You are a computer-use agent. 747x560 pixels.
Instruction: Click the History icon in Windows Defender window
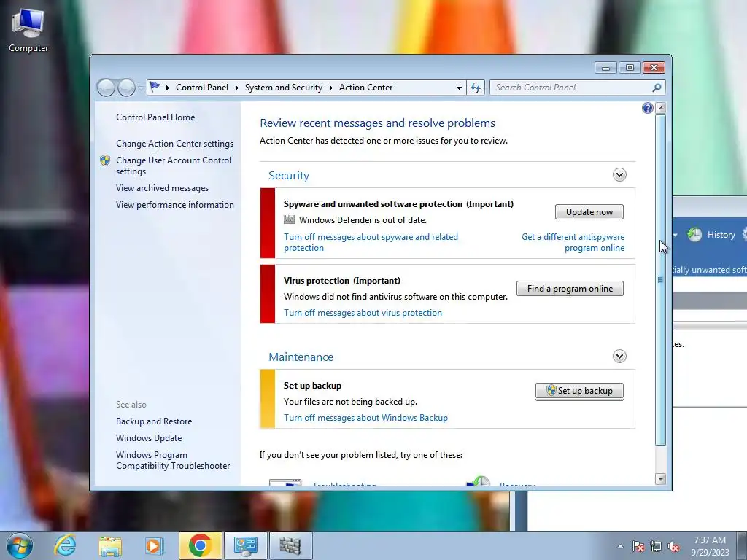[694, 234]
